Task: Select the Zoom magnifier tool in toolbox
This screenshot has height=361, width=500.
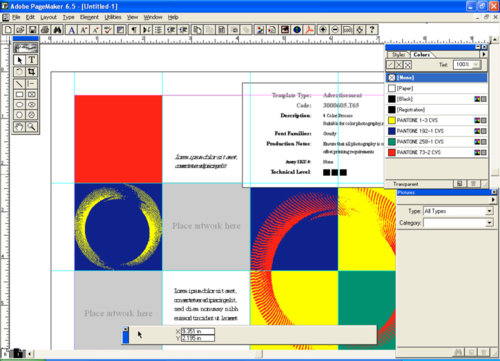Action: coord(31,127)
